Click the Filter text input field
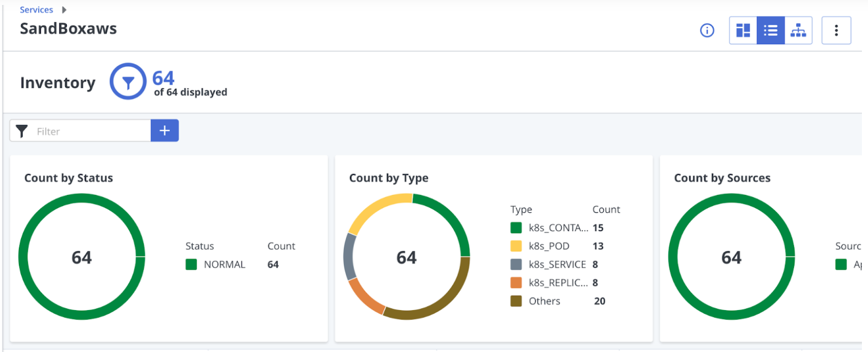The height and width of the screenshot is (352, 868). 91,131
